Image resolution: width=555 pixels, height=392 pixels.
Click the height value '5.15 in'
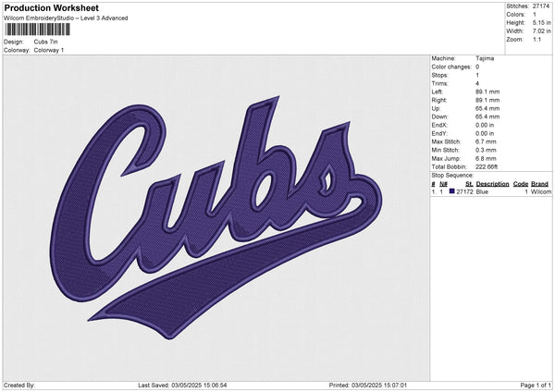click(x=541, y=22)
